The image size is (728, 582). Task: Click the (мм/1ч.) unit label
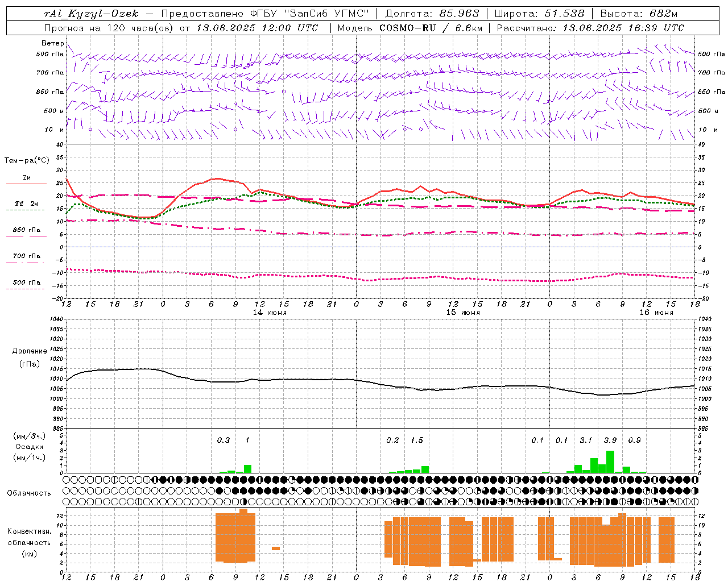pyautogui.click(x=30, y=458)
